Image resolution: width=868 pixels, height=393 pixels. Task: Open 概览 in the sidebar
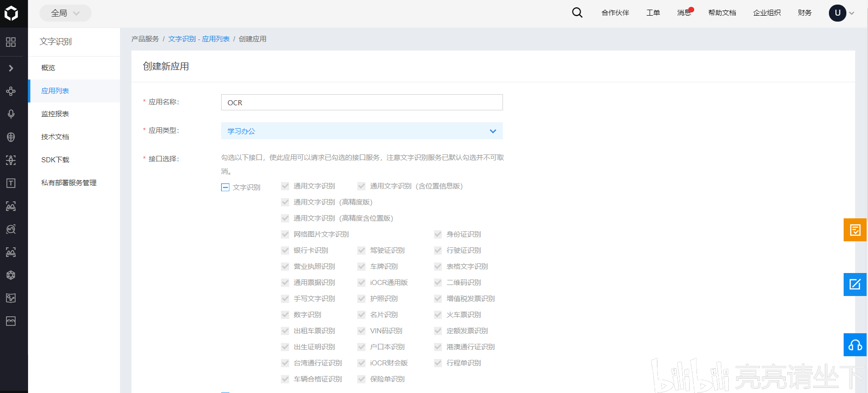pos(74,68)
